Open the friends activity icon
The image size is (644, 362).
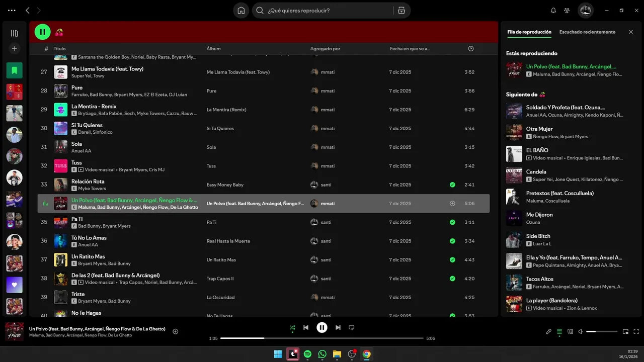(x=567, y=11)
